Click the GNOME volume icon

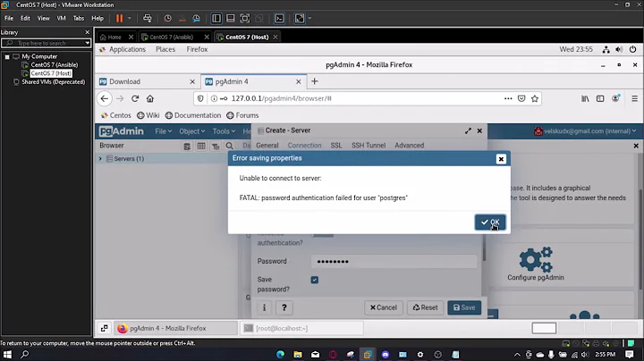pyautogui.click(x=619, y=50)
